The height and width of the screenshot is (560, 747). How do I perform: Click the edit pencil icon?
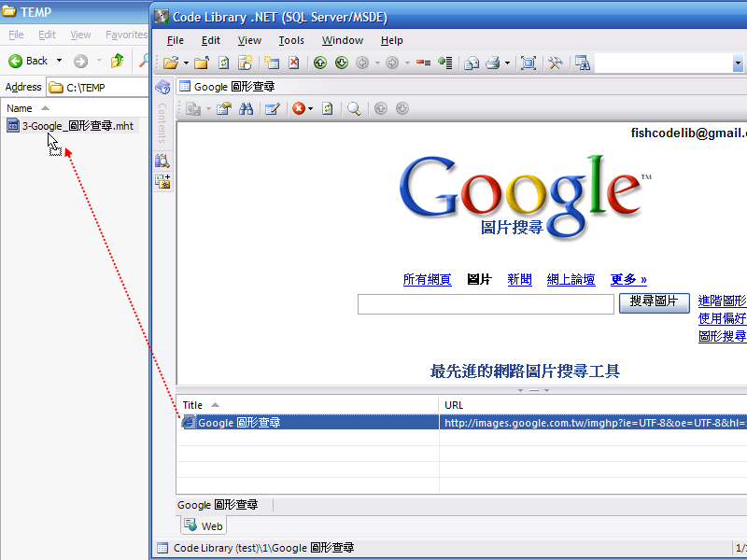point(273,108)
